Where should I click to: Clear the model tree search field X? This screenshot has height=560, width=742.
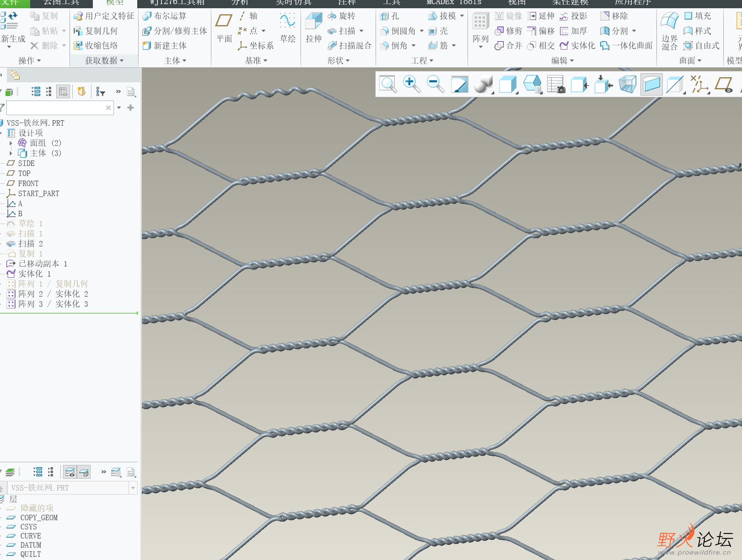(x=108, y=108)
